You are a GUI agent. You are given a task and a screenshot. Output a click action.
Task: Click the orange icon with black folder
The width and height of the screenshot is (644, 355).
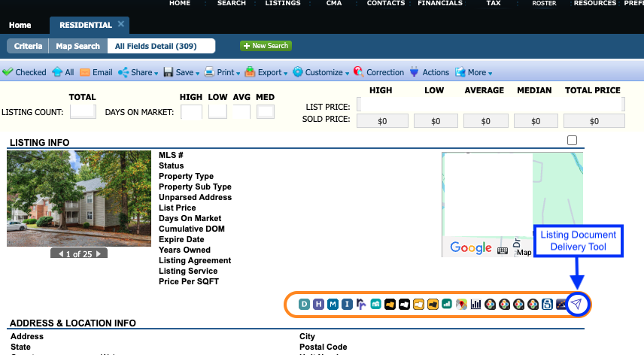[x=433, y=304]
